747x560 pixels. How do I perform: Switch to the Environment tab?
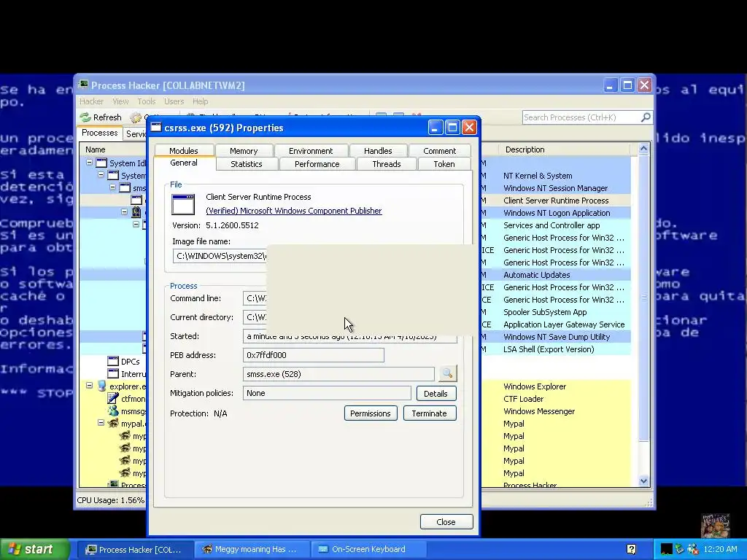pyautogui.click(x=311, y=150)
